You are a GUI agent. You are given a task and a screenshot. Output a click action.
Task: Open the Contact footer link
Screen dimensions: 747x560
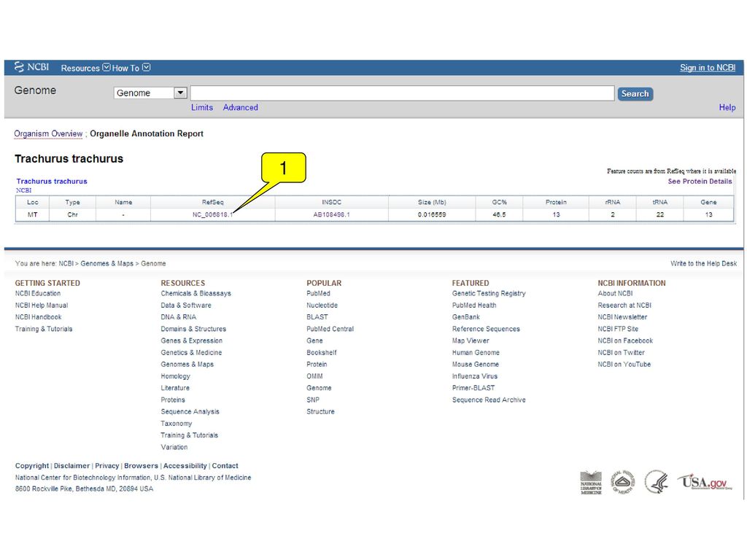[x=225, y=466]
